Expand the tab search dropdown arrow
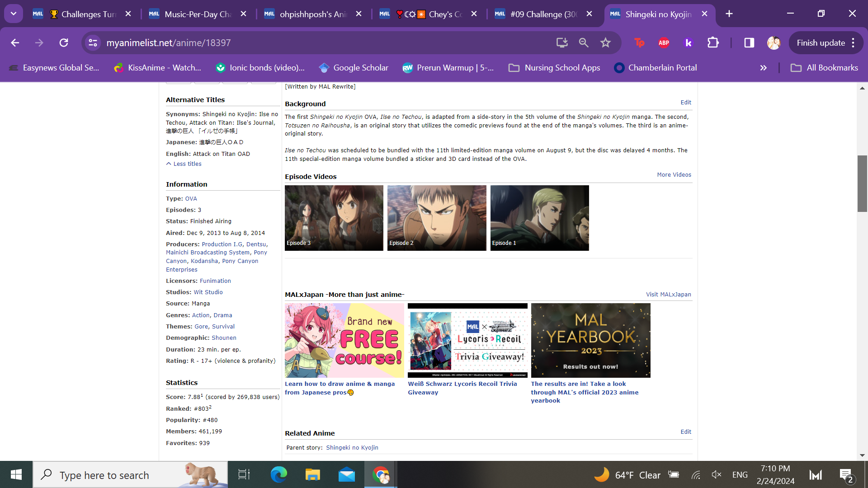Viewport: 868px width, 488px height. tap(14, 14)
